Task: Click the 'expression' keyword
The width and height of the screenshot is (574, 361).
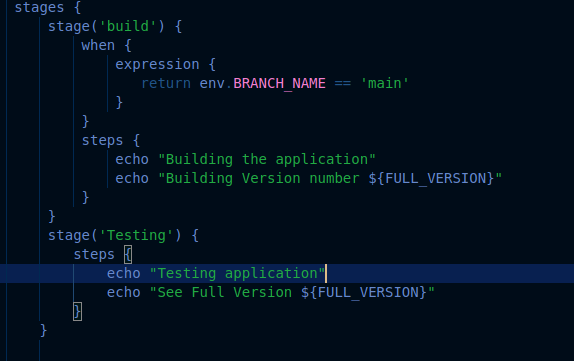Action: [157, 64]
